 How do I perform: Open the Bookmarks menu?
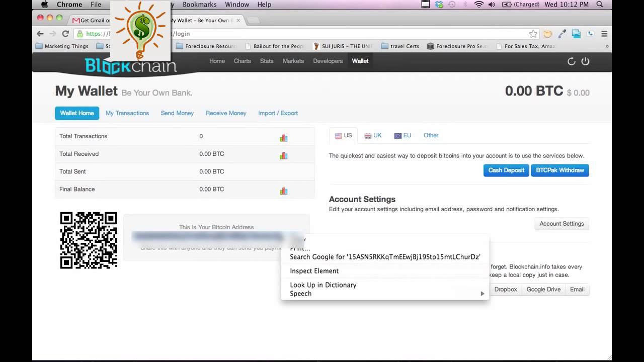(199, 5)
